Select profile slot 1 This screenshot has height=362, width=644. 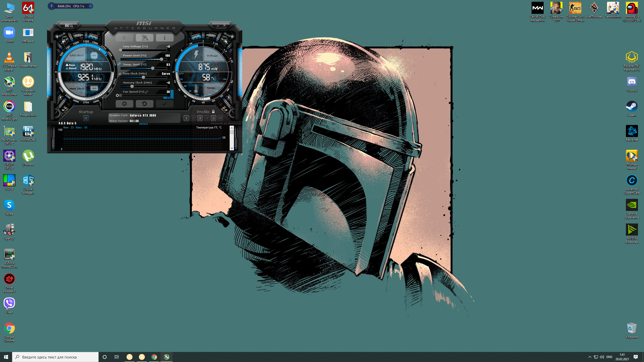click(186, 118)
